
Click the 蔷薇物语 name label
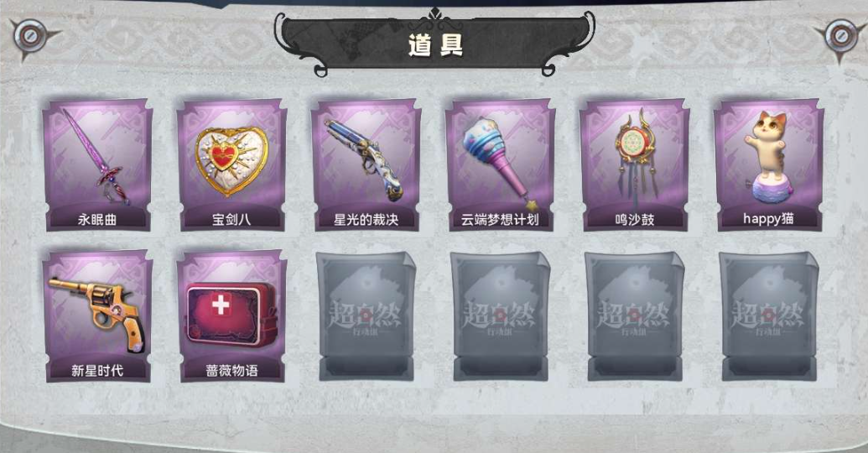(x=231, y=371)
